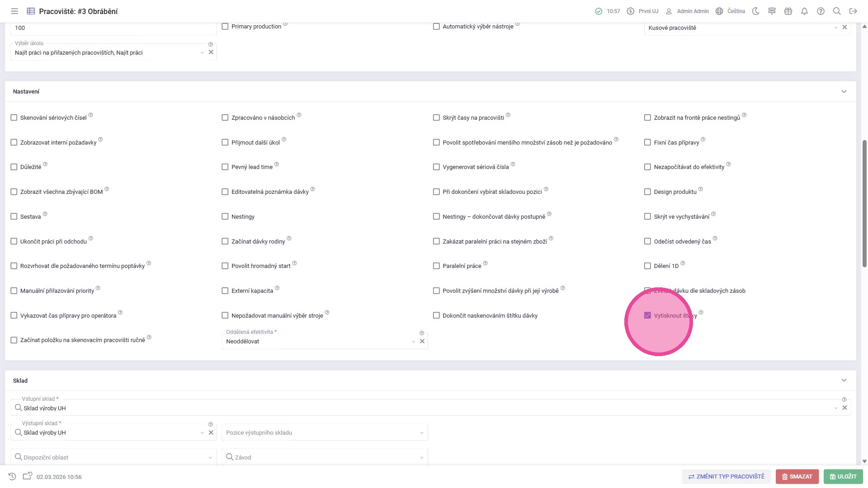Open the signpost icon in header

pos(772,11)
